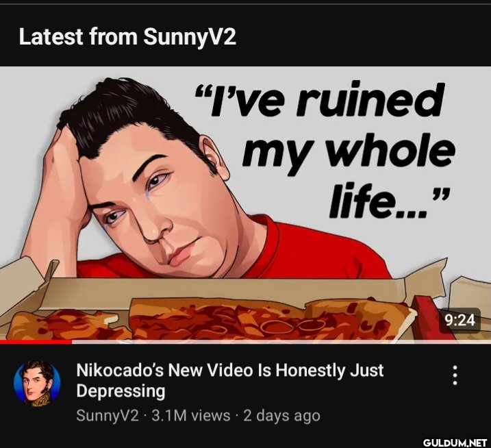Open the 'Nikocado's New Video' title link

[230, 380]
